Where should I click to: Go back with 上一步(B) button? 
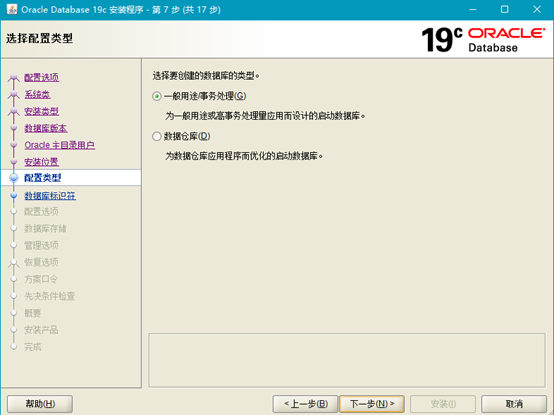[x=306, y=404]
